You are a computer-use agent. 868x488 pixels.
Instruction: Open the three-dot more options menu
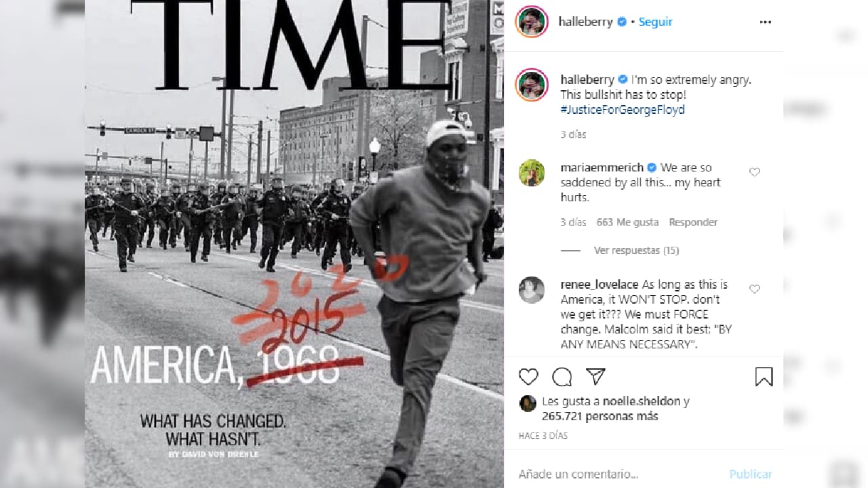[x=766, y=22]
